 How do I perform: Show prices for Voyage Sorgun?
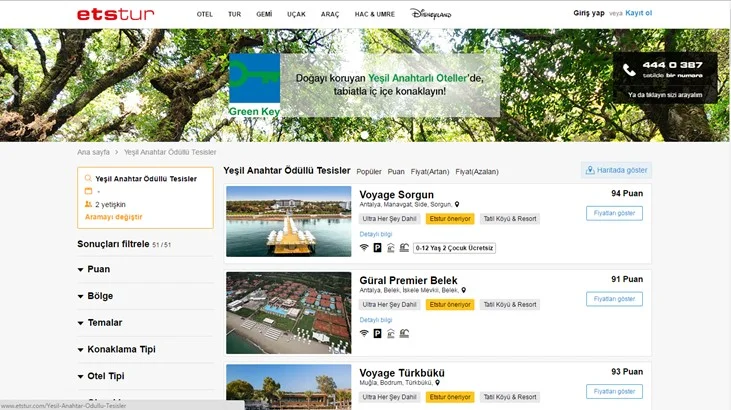pos(614,213)
